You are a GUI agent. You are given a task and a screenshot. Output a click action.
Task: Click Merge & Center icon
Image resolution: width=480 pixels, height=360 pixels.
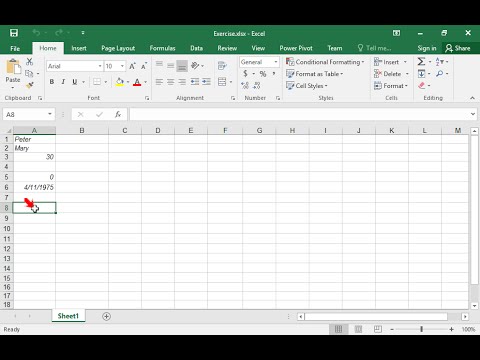(222, 82)
